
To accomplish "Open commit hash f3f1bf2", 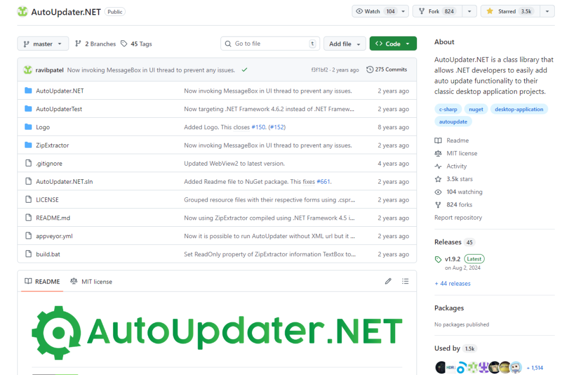I will tap(320, 70).
